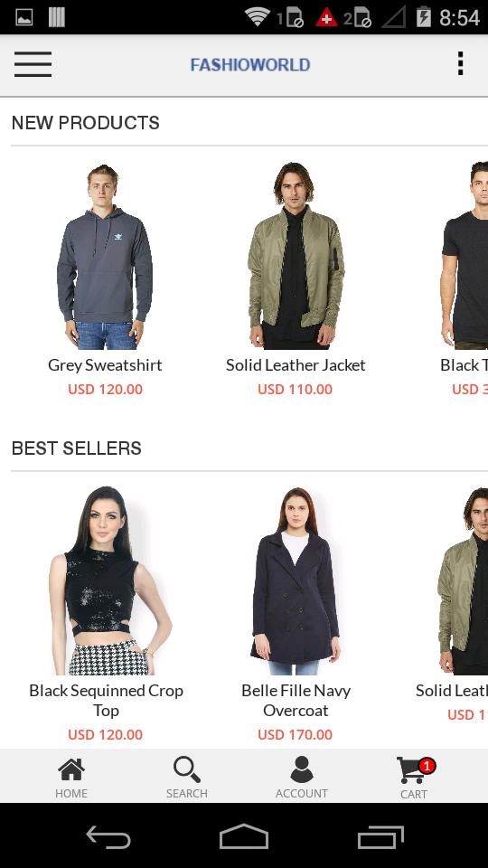Open the shopping Cart icon

coord(411,770)
